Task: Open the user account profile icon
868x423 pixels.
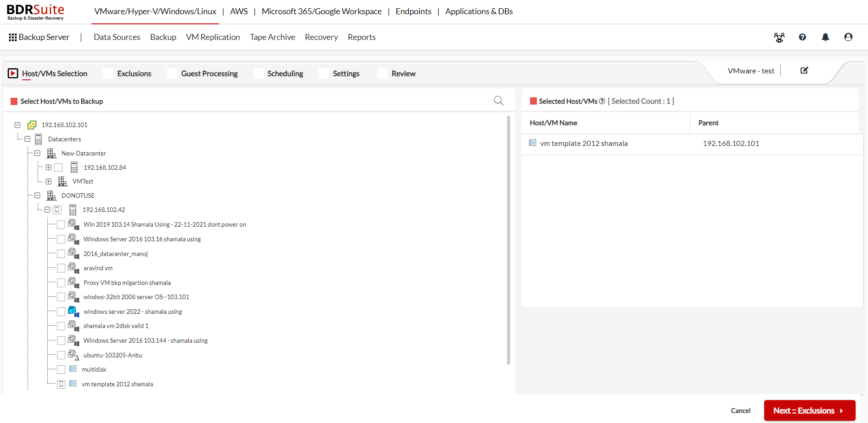Action: tap(848, 37)
